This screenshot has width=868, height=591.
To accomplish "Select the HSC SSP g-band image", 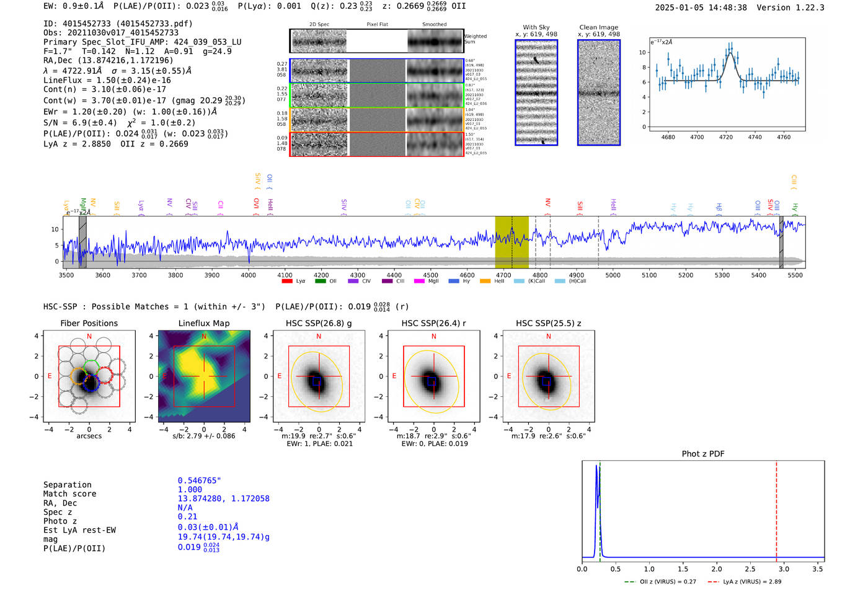I will [319, 376].
